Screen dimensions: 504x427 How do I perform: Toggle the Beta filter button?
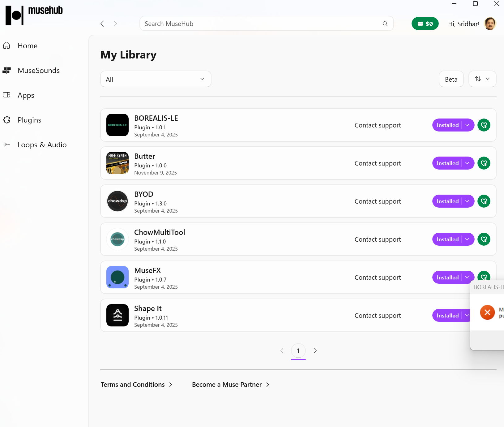point(451,79)
